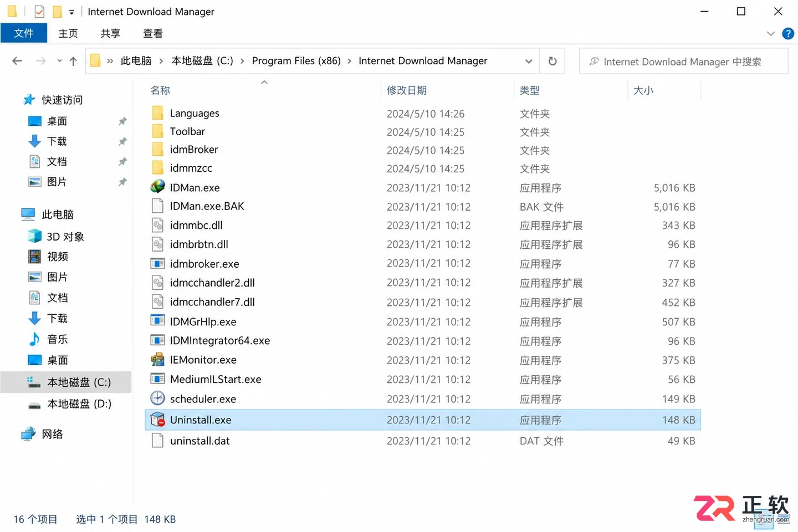The height and width of the screenshot is (532, 798).
Task: Click the scheduler.exe clock icon
Action: tap(158, 398)
